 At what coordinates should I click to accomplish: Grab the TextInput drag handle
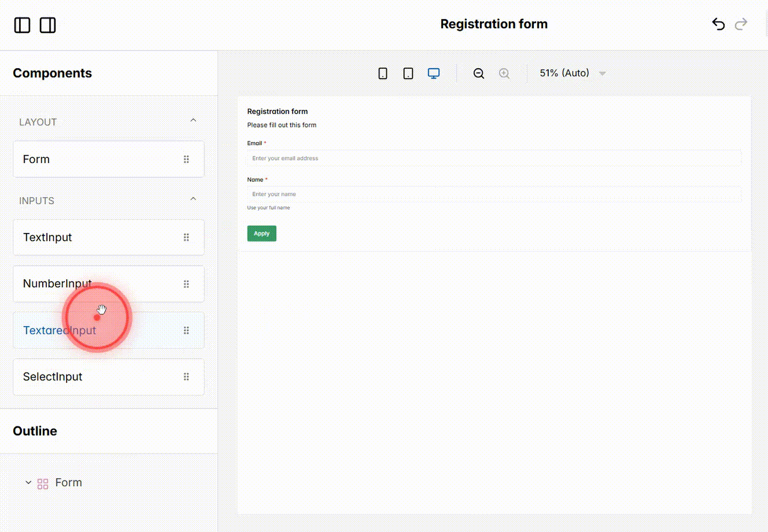(186, 237)
